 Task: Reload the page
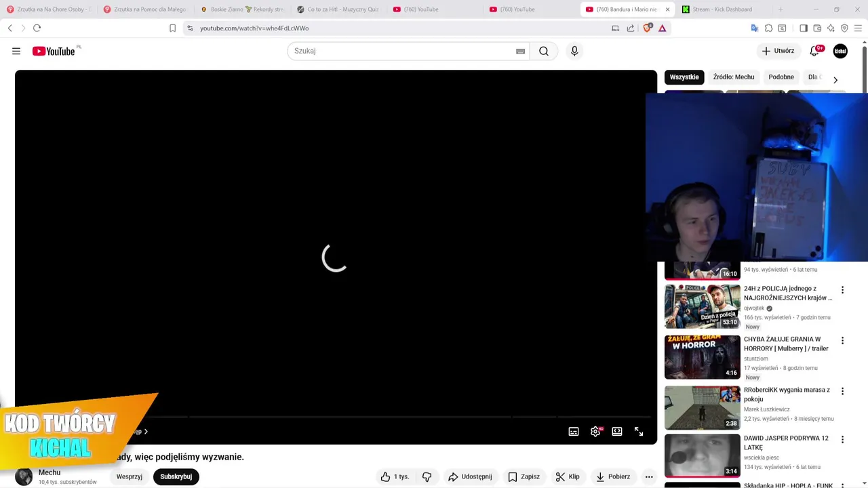37,28
